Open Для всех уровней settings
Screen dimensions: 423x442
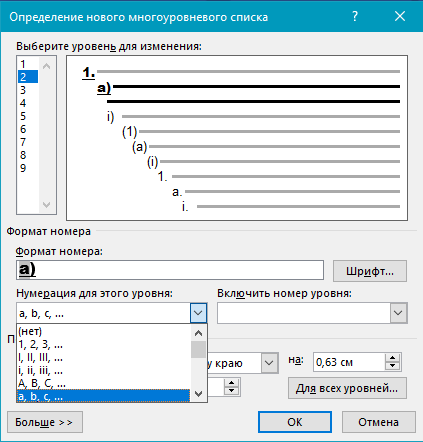[x=347, y=388]
